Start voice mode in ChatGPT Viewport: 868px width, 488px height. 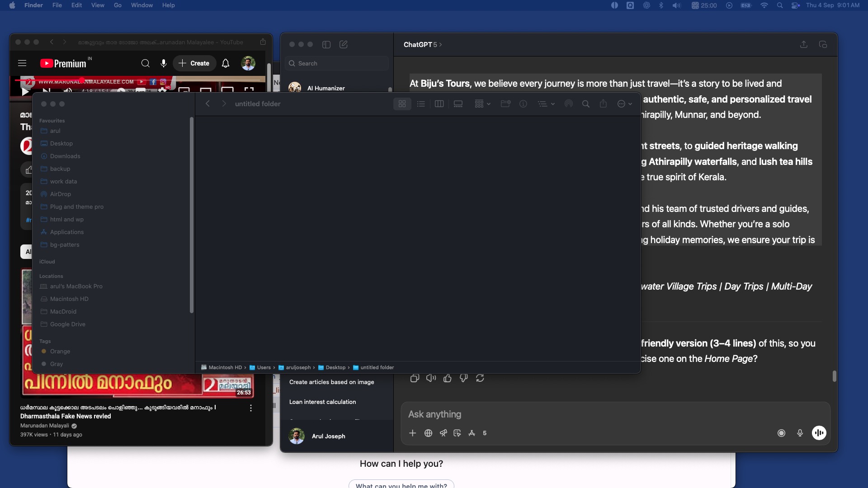tap(819, 433)
